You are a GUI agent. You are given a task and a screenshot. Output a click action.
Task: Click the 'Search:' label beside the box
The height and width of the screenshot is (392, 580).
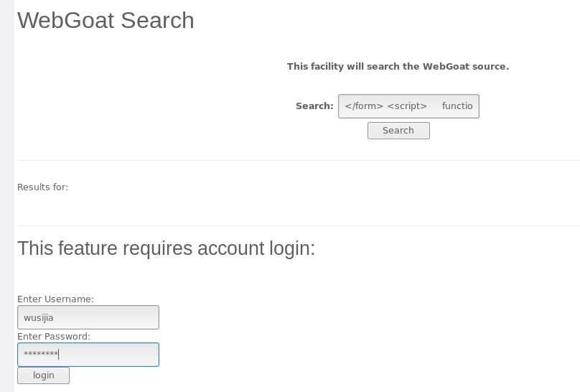coord(314,106)
